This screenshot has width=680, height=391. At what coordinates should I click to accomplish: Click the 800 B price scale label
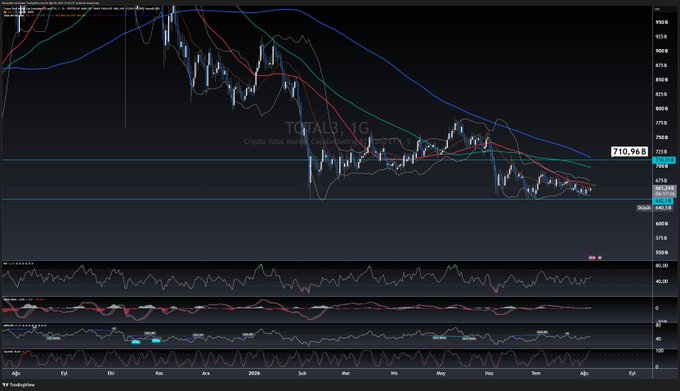(661, 109)
